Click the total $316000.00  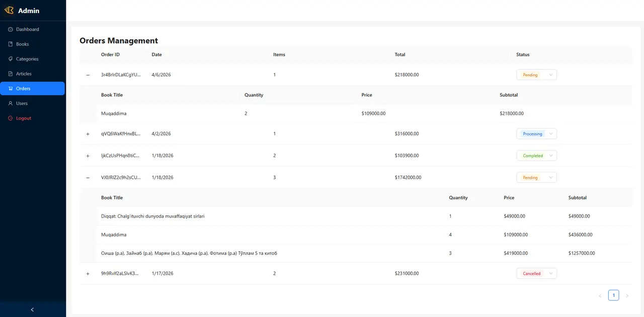[x=407, y=134]
